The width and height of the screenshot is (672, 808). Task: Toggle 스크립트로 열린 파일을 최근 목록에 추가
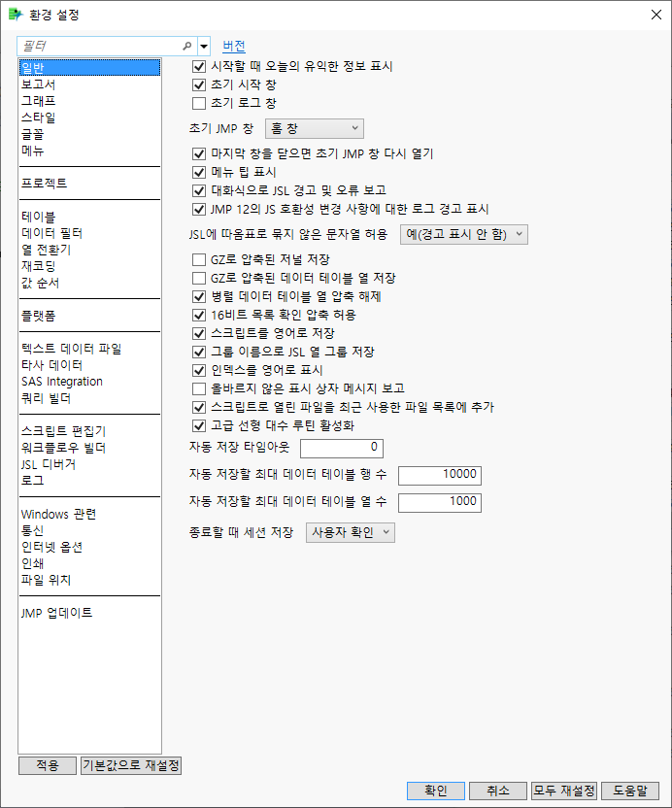pos(199,407)
